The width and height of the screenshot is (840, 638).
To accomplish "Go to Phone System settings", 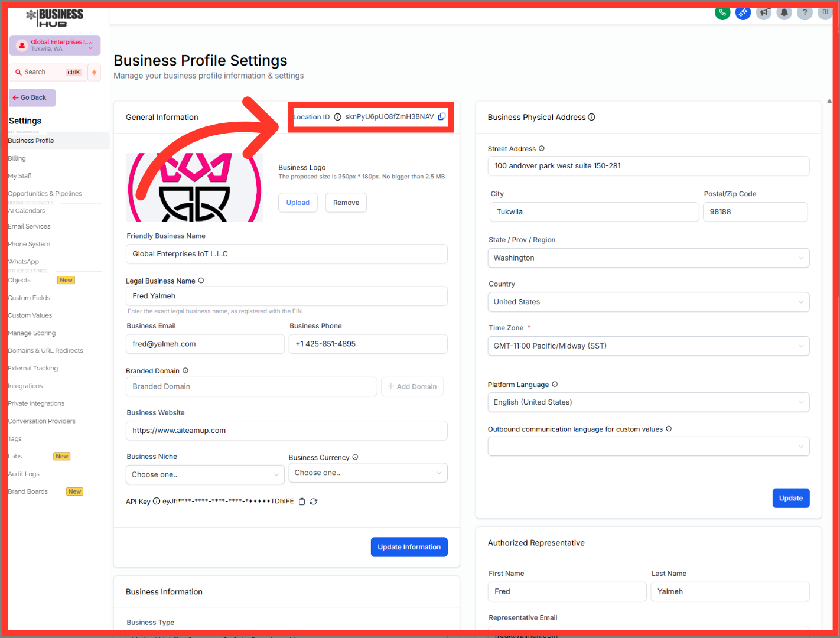I will pos(29,244).
